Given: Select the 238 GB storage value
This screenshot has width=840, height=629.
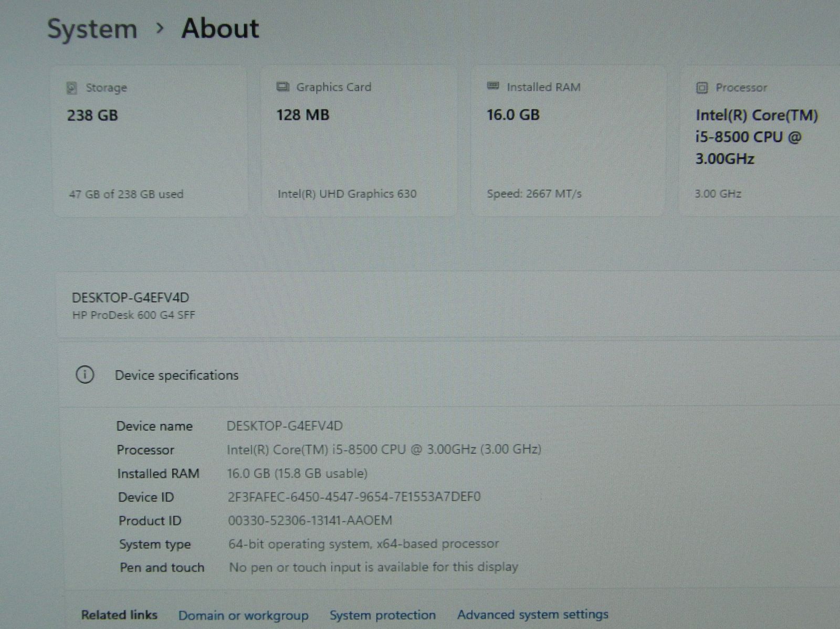Looking at the screenshot, I should coord(92,116).
